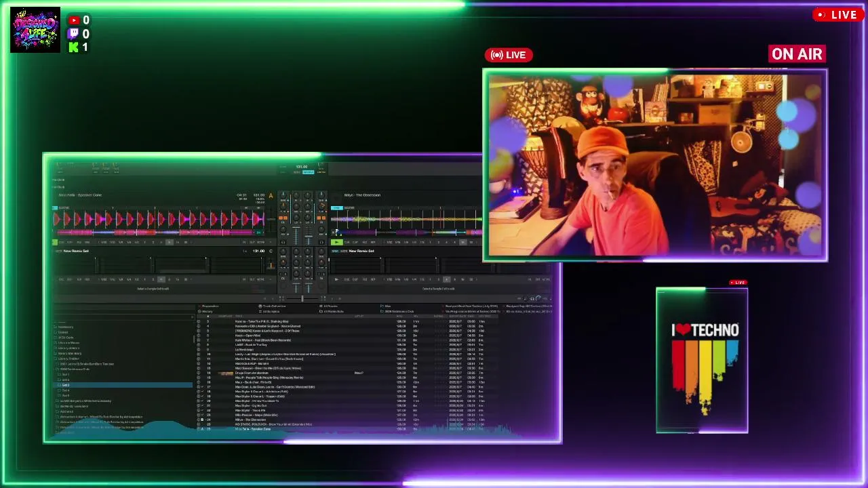This screenshot has width=868, height=488.
Task: Jump within deck B's overview waveform stripe
Action: pos(407,232)
